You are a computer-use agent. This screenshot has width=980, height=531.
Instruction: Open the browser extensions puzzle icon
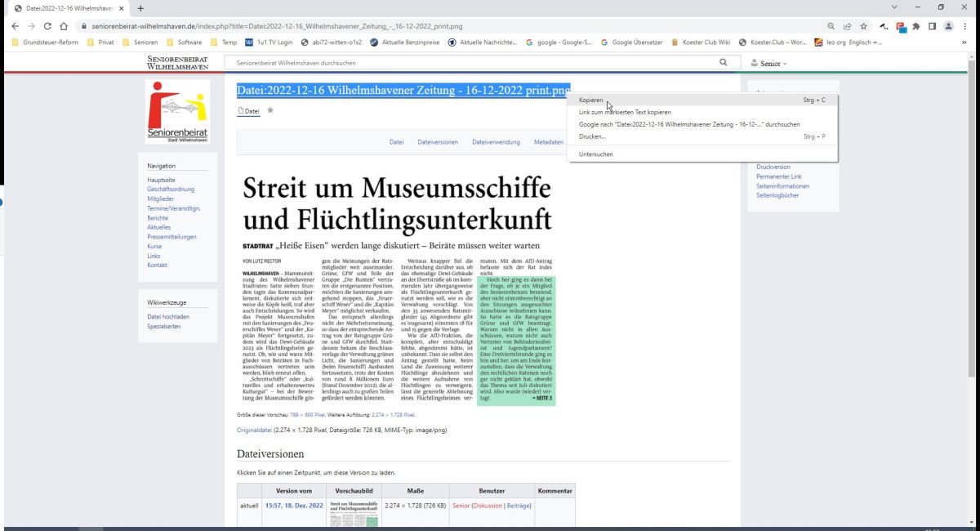916,26
